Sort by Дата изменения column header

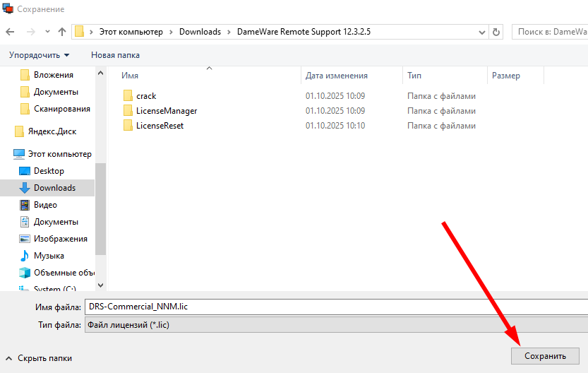click(x=337, y=76)
